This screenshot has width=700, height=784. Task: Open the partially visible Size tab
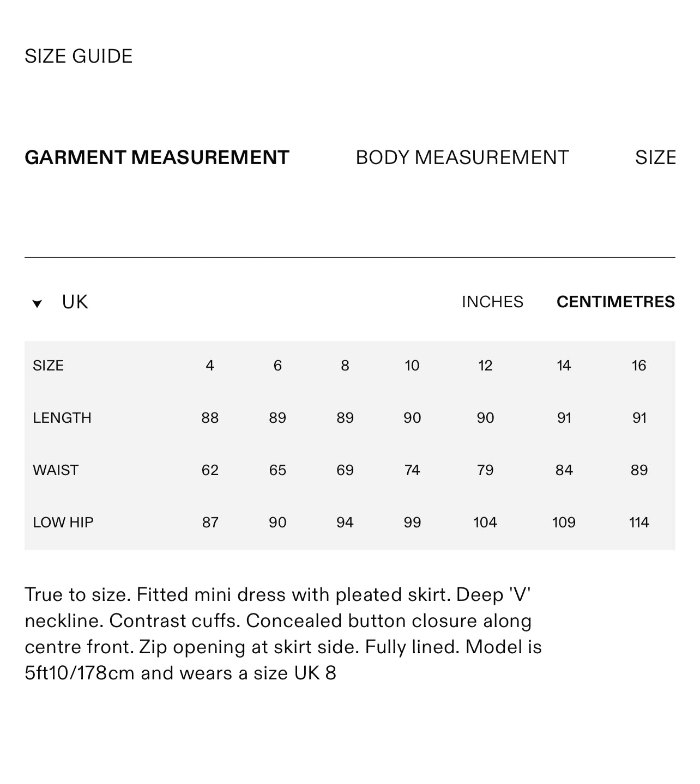(x=655, y=158)
